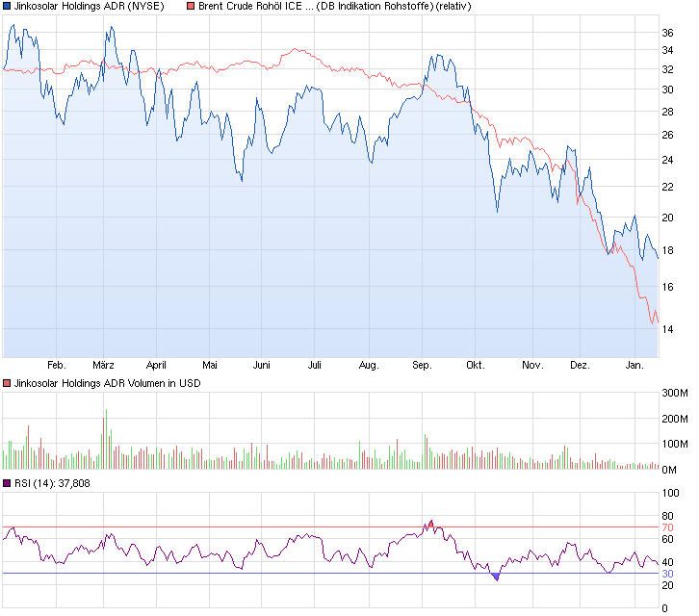Click the 'Jan.' month axis label

(x=634, y=365)
